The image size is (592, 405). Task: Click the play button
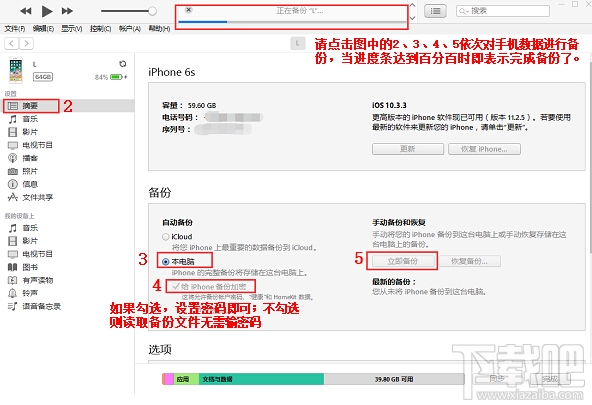(x=47, y=11)
